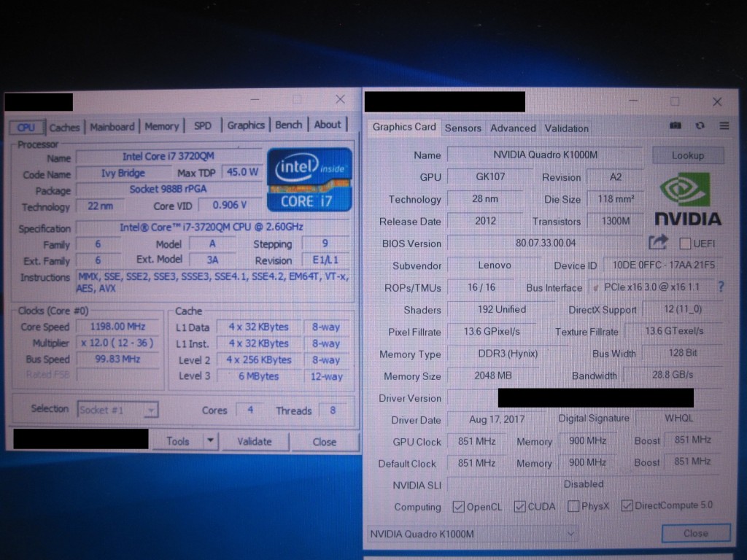Image resolution: width=747 pixels, height=560 pixels.
Task: Click the Memory Type field DDR3 (Hynix)
Action: (x=508, y=354)
